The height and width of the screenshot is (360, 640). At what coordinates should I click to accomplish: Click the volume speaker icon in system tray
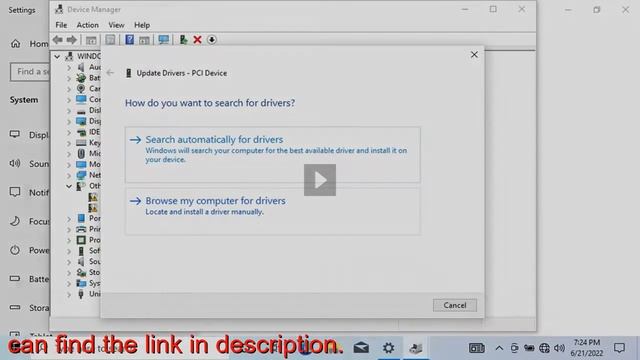click(560, 348)
